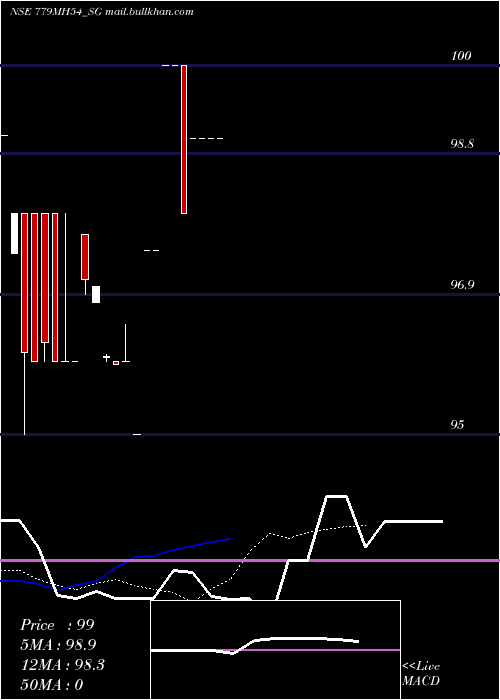500x700 pixels.
Task: Click the small white candle near 96.9 line
Action: coord(96,294)
